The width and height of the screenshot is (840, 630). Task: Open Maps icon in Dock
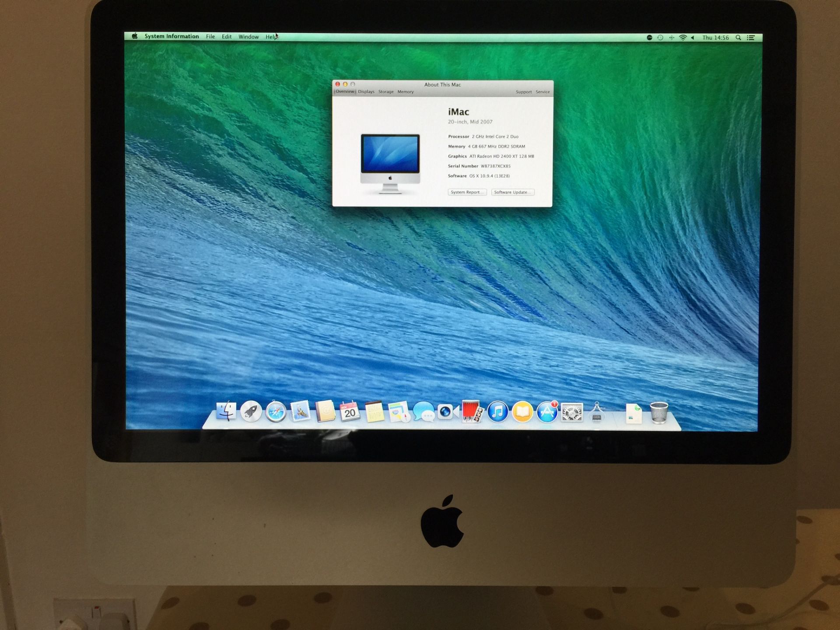tap(399, 412)
